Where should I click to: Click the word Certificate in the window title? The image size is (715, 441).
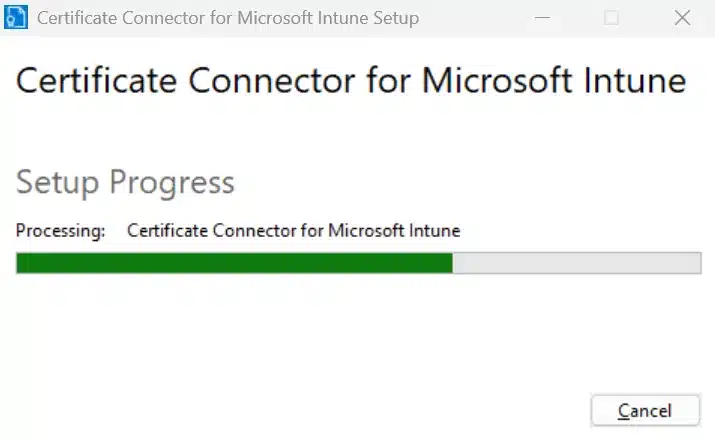tap(77, 18)
